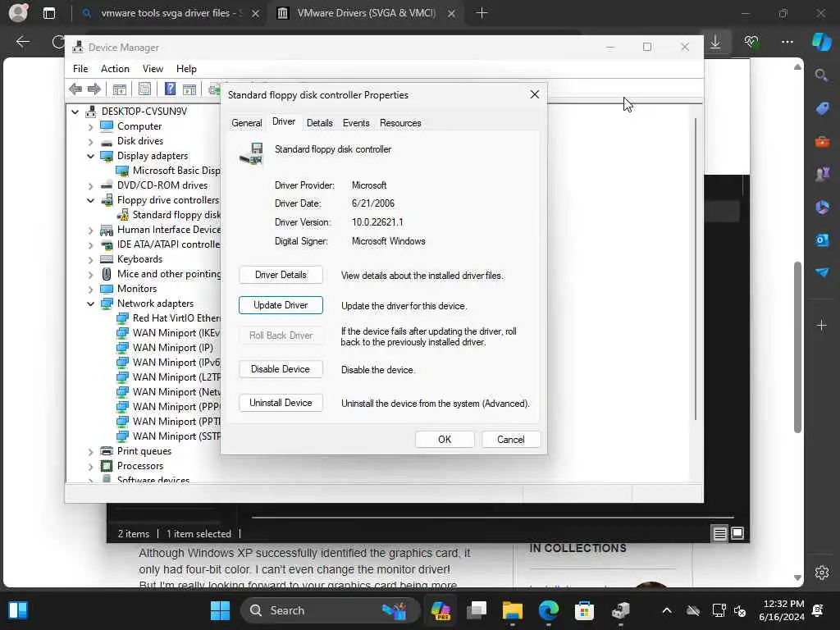Open the paper plane icon in Edge sidebar
The height and width of the screenshot is (630, 840).
tap(822, 272)
